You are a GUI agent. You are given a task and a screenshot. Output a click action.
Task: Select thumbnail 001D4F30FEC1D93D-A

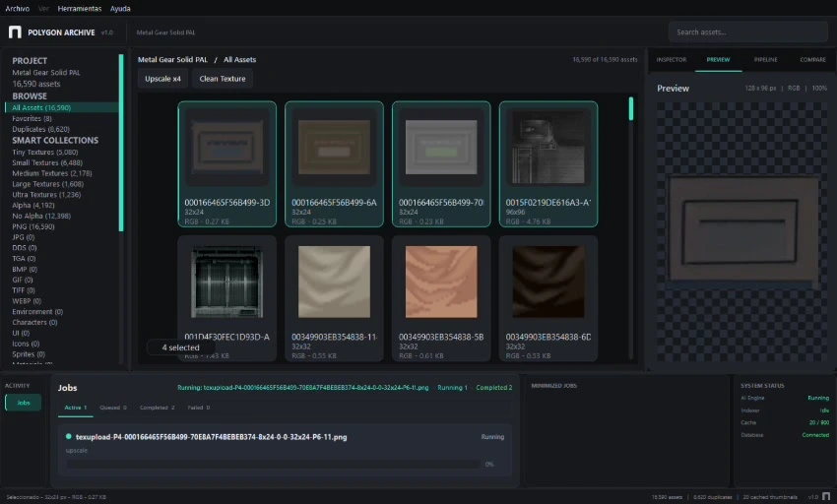point(226,298)
